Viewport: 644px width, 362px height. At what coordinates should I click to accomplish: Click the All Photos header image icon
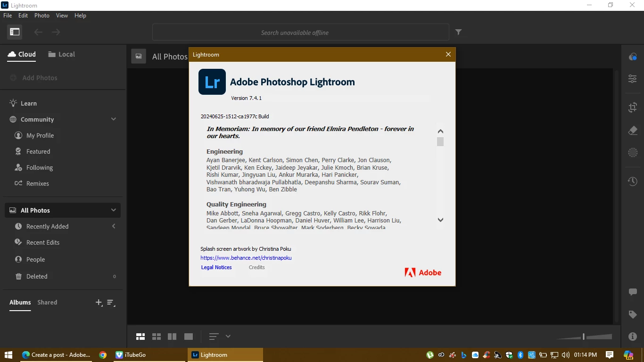point(138,56)
